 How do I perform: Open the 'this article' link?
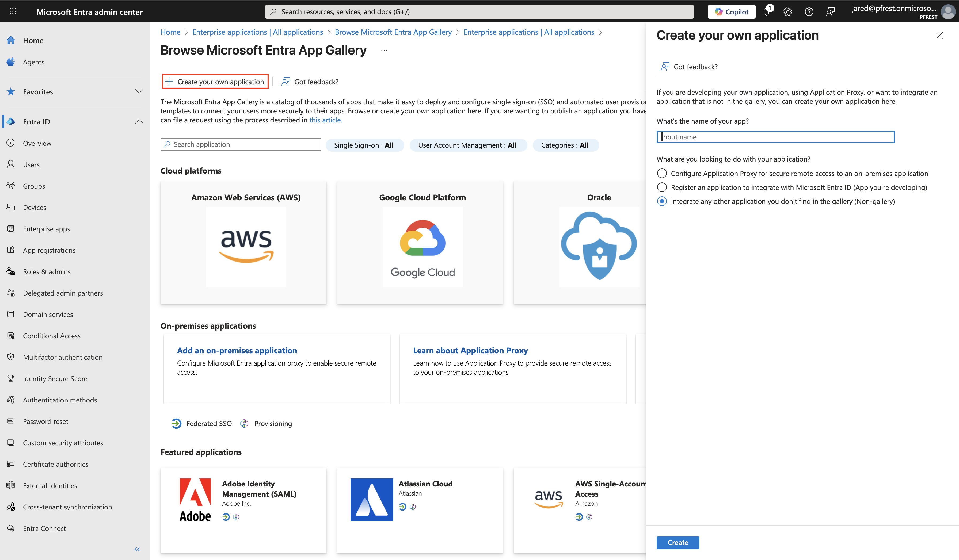[325, 120]
